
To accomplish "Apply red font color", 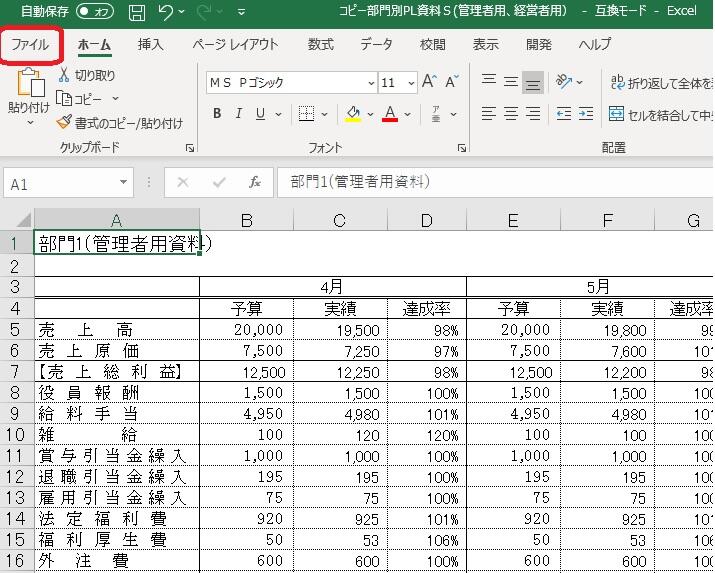I will [389, 114].
